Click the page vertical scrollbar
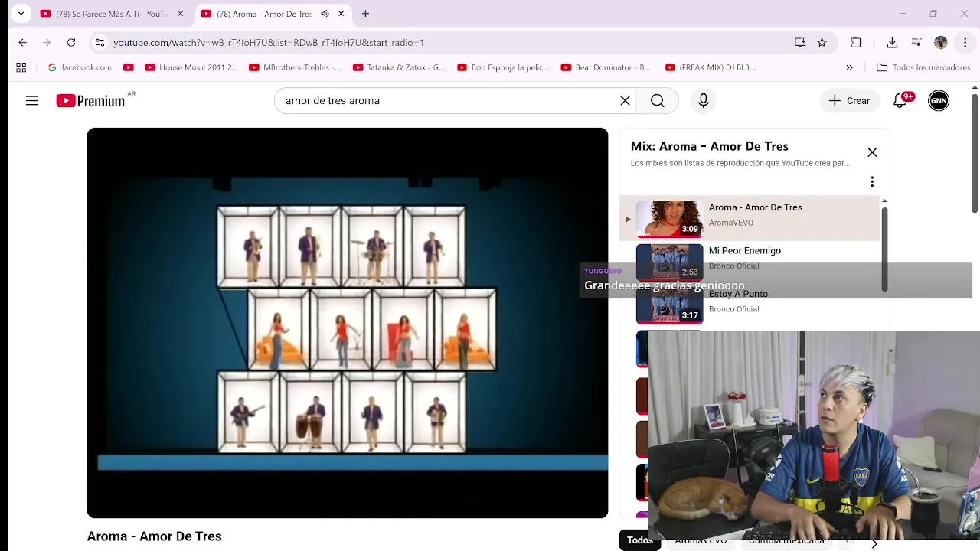980x551 pixels. [x=975, y=153]
